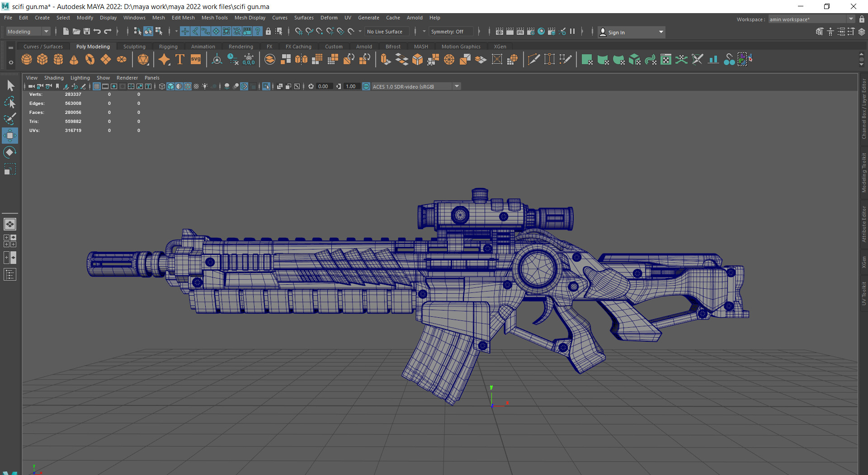868x475 pixels.
Task: Create a platonic solid from the shelf
Action: click(143, 59)
